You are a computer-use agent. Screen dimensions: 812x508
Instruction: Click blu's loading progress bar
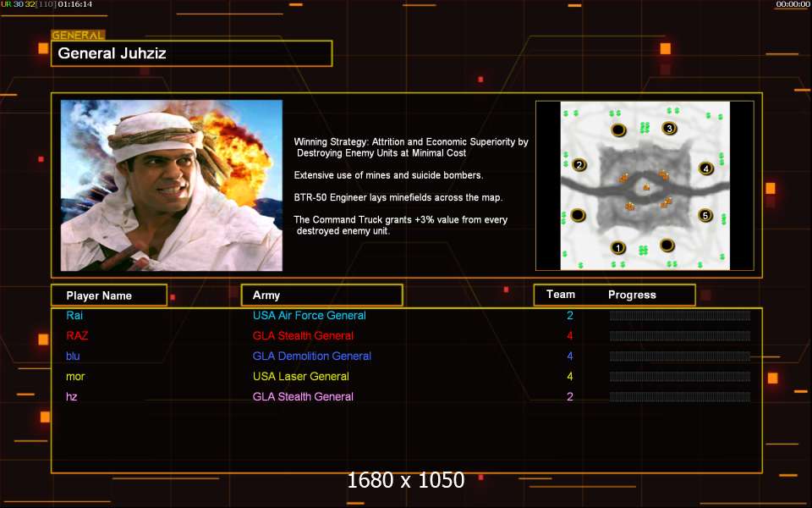(680, 356)
